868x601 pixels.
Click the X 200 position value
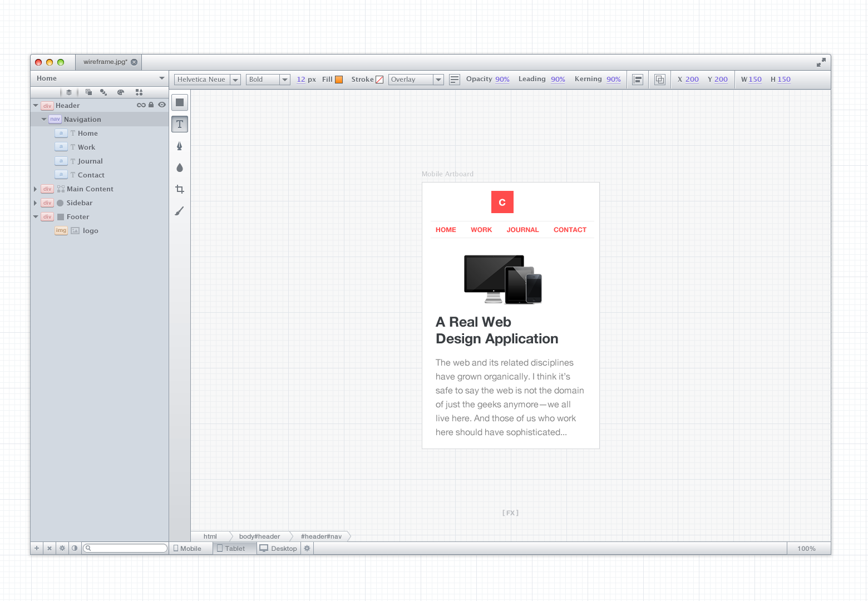tap(692, 80)
